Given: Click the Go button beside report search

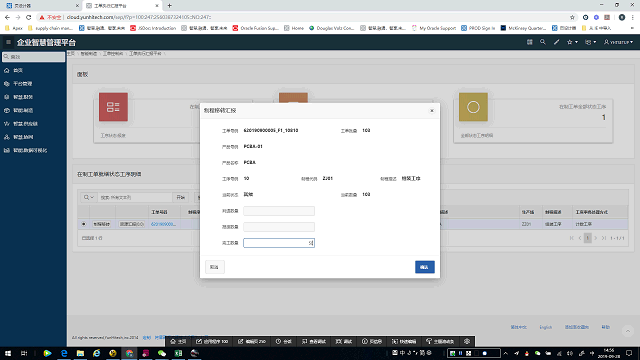Looking at the screenshot, I should [181, 197].
